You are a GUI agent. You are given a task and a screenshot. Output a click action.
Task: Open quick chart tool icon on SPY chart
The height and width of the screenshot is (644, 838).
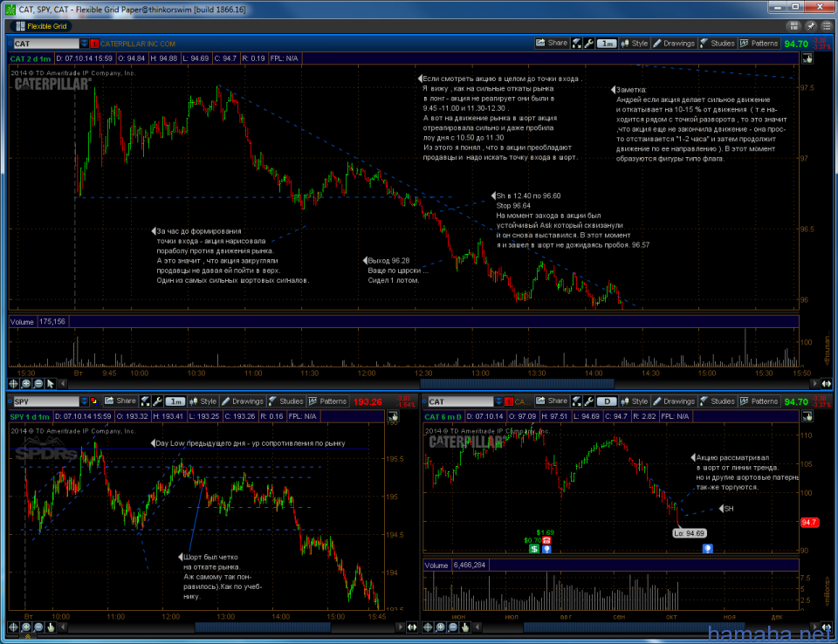tap(146, 401)
